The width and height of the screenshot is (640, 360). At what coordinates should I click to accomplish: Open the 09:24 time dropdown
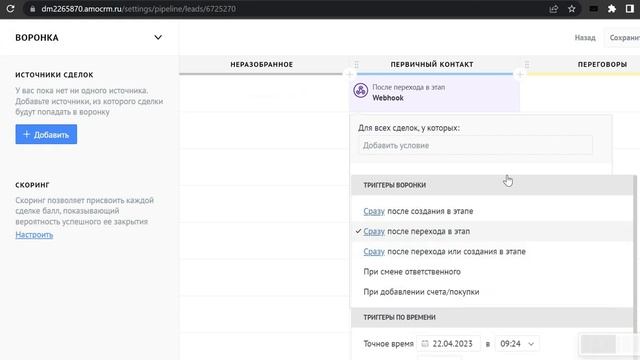[517, 344]
